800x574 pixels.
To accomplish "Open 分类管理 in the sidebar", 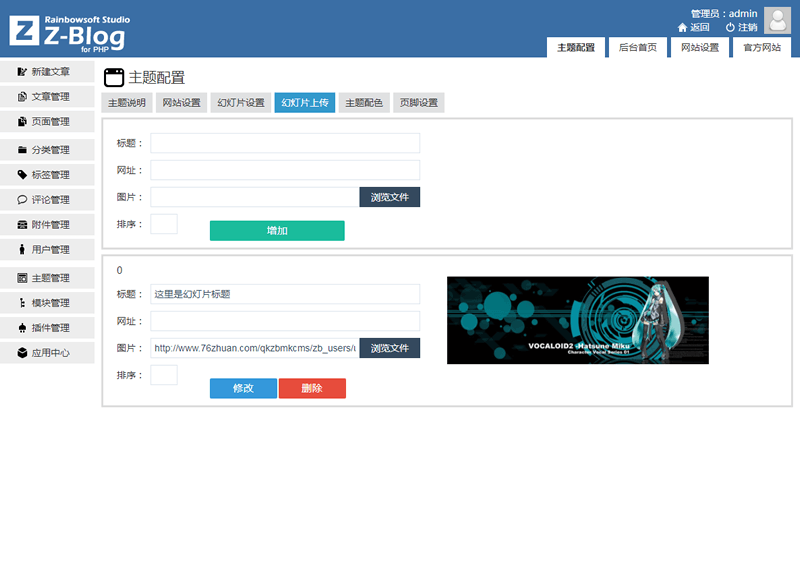I will (47, 150).
